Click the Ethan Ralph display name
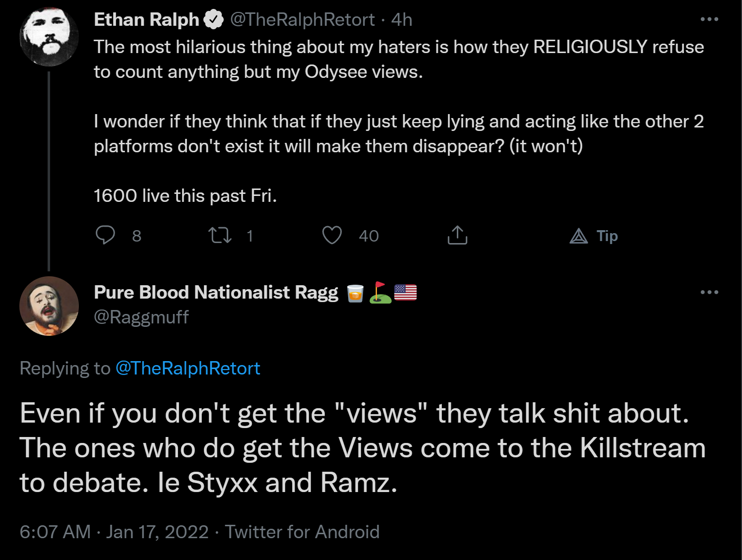This screenshot has width=742, height=560. tap(146, 20)
